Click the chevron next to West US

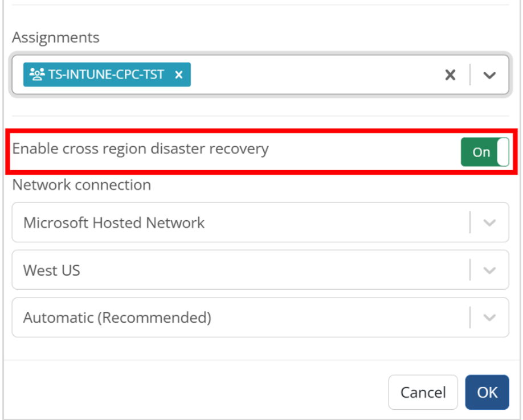coord(489,270)
